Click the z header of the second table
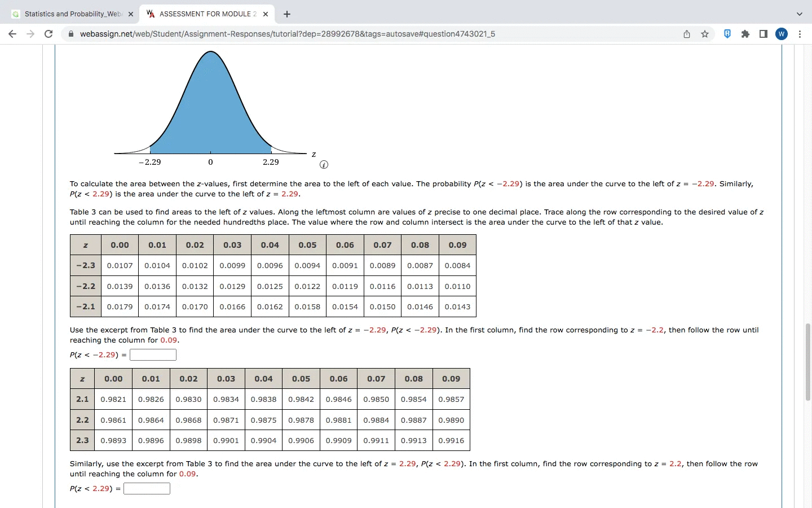The width and height of the screenshot is (812, 508). (82, 379)
